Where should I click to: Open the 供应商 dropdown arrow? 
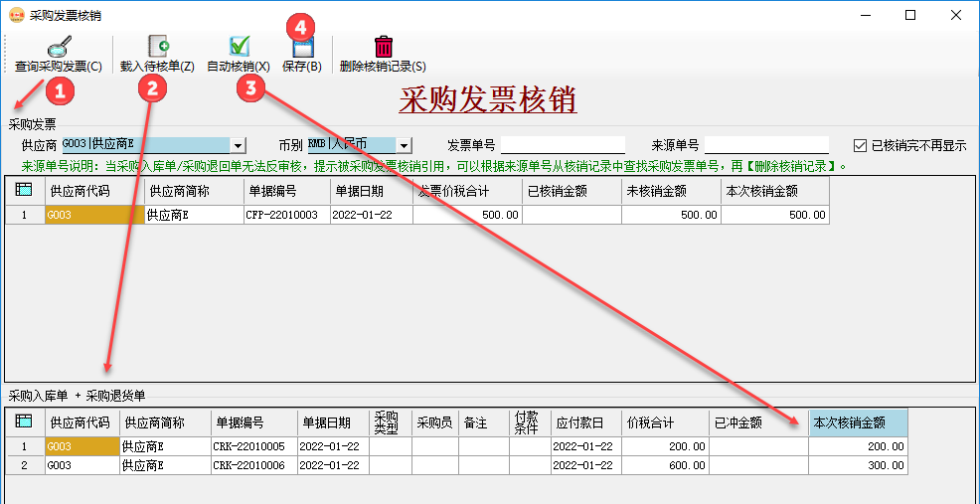239,146
